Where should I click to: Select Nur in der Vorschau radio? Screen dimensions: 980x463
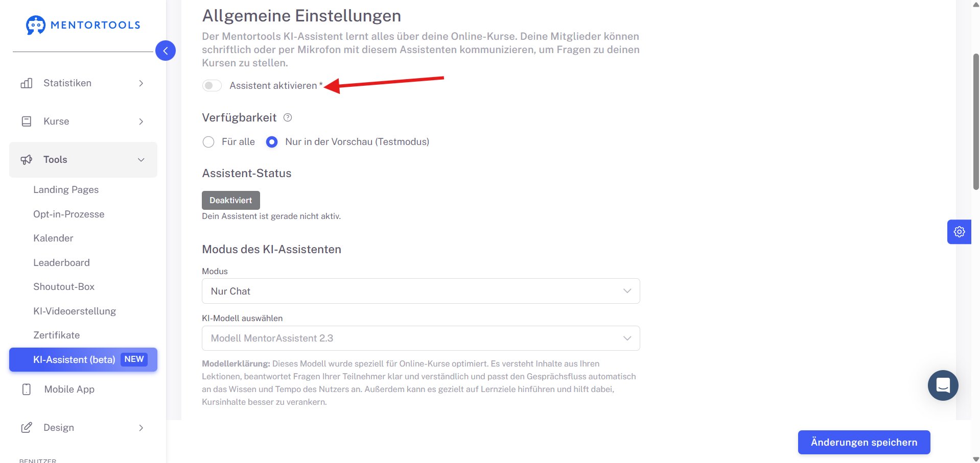coord(272,142)
